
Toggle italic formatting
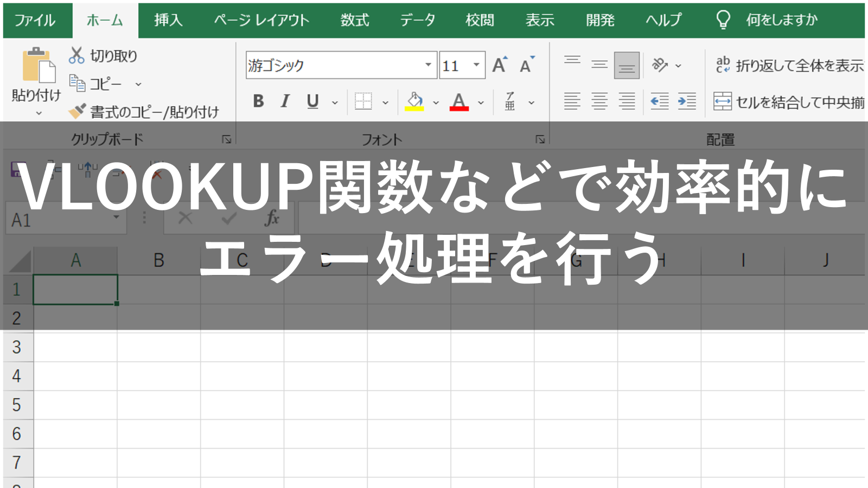pyautogui.click(x=285, y=101)
